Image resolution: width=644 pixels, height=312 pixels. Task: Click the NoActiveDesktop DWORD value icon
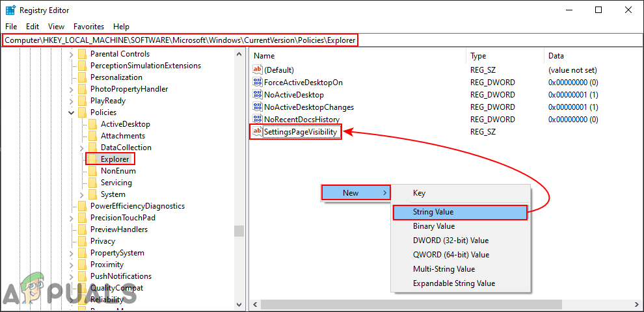click(x=257, y=95)
